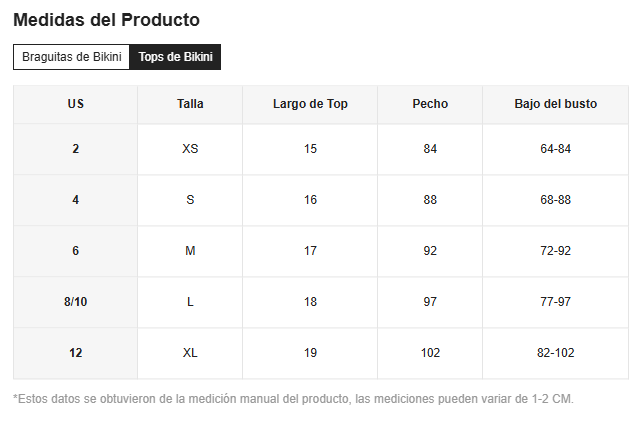The height and width of the screenshot is (426, 633).
Task: Click the 64-84 bajo del busto value
Action: [555, 149]
